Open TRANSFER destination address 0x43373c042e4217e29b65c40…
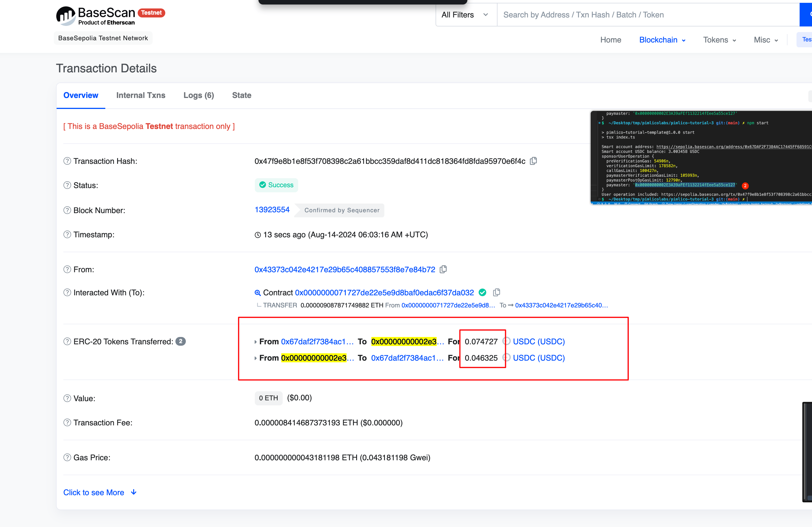Viewport: 812px width, 527px height. tap(561, 305)
